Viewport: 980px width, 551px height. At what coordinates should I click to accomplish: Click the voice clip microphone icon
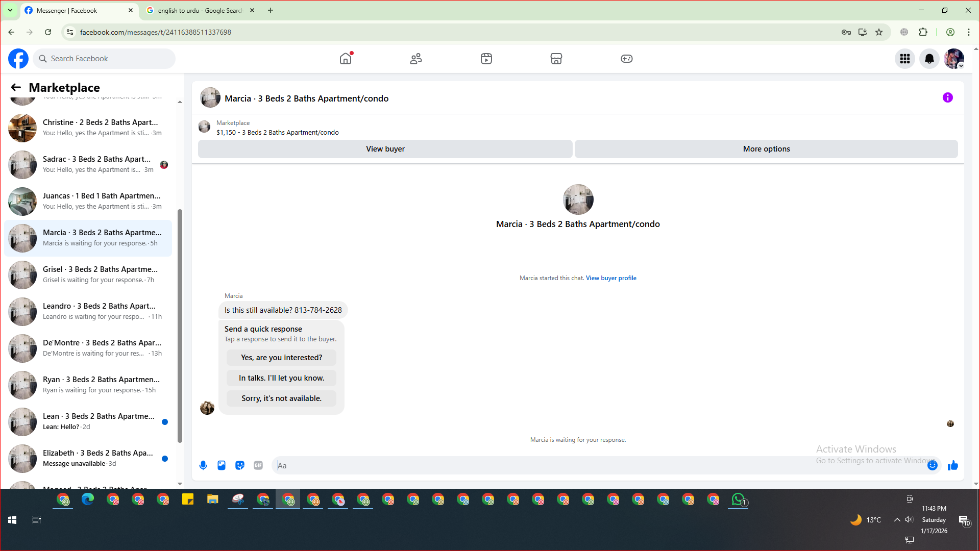tap(203, 465)
